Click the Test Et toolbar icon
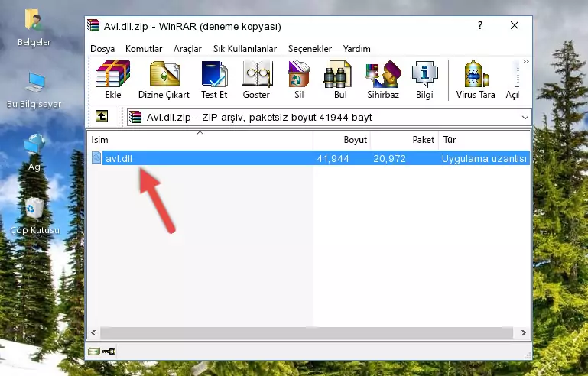Image resolution: width=588 pixels, height=376 pixels. pos(214,79)
